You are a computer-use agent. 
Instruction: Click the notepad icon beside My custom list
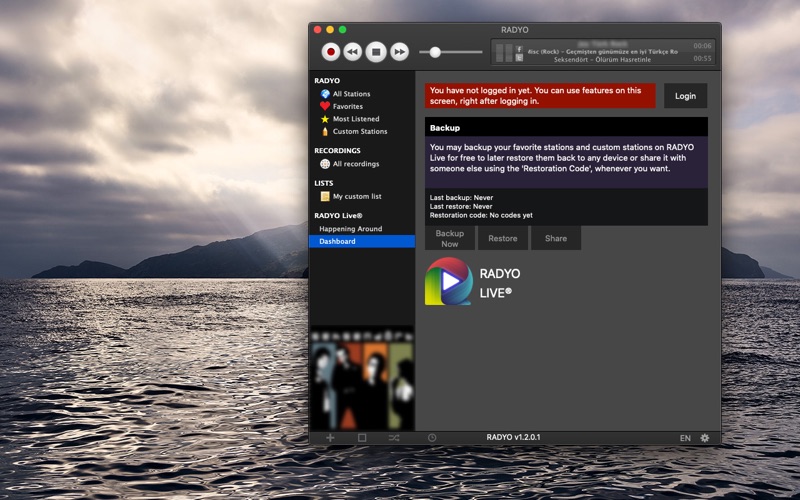(325, 196)
